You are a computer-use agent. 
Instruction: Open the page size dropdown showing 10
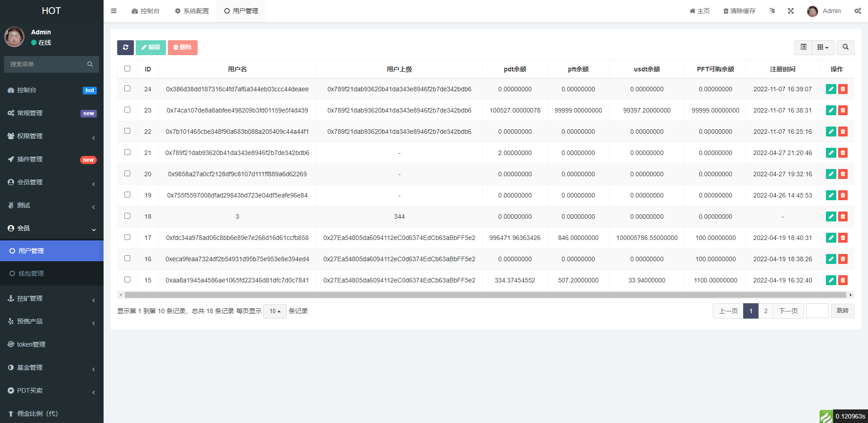275,311
